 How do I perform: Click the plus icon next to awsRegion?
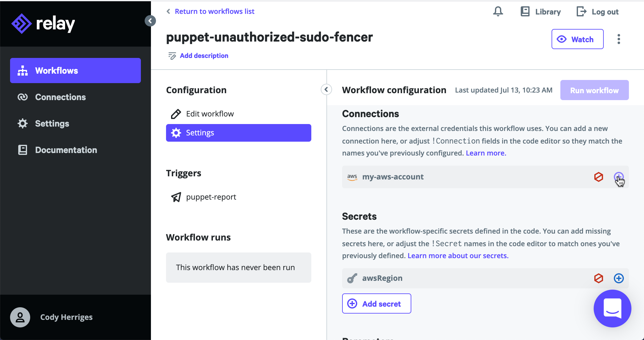(x=619, y=278)
